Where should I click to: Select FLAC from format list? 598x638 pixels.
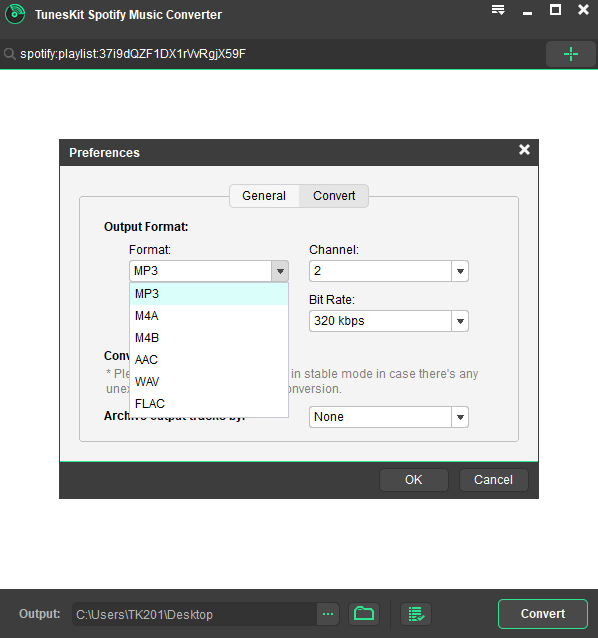click(209, 404)
